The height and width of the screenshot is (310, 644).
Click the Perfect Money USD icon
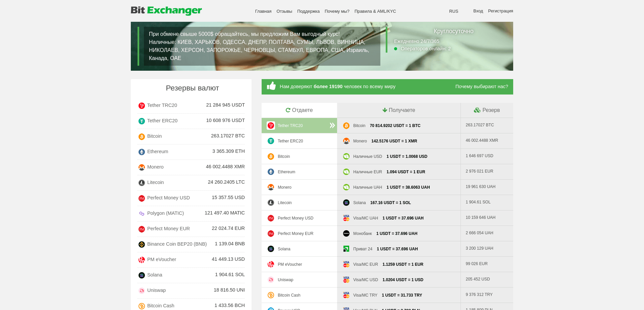pyautogui.click(x=270, y=218)
